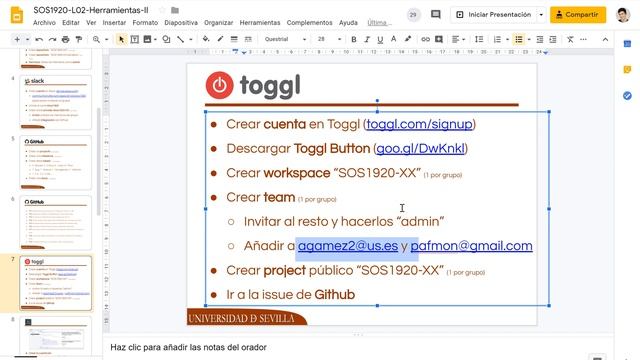Open the Herramientas menu
This screenshot has height=360, width=640.
(260, 23)
